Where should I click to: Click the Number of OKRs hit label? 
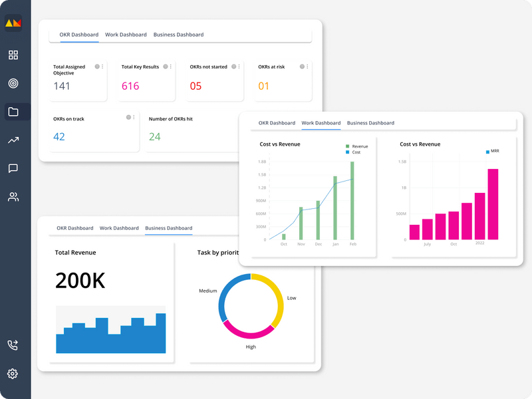171,119
